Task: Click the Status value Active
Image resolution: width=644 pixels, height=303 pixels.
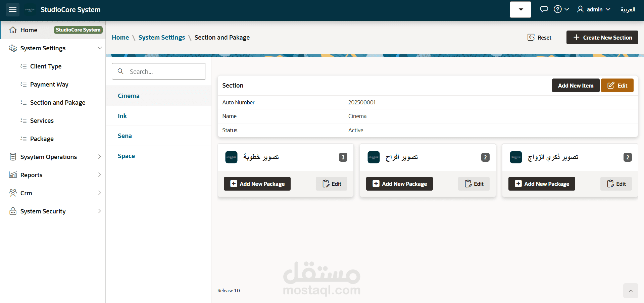Action: (x=356, y=130)
